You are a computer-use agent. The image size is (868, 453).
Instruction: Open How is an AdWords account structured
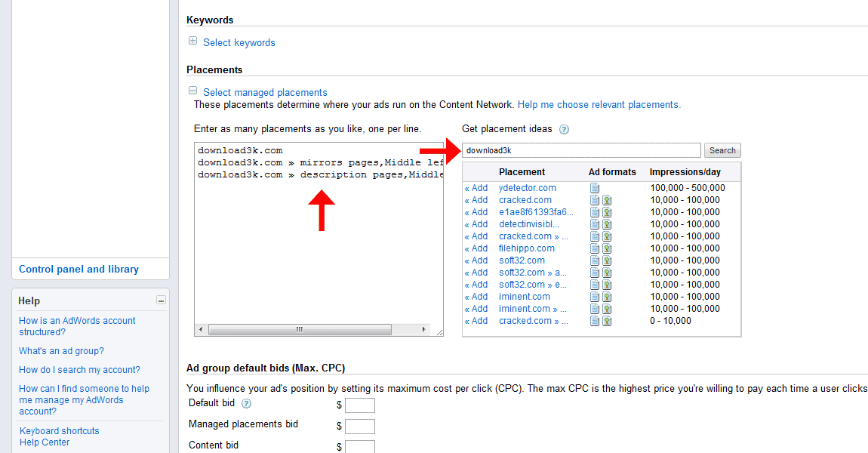click(x=77, y=326)
